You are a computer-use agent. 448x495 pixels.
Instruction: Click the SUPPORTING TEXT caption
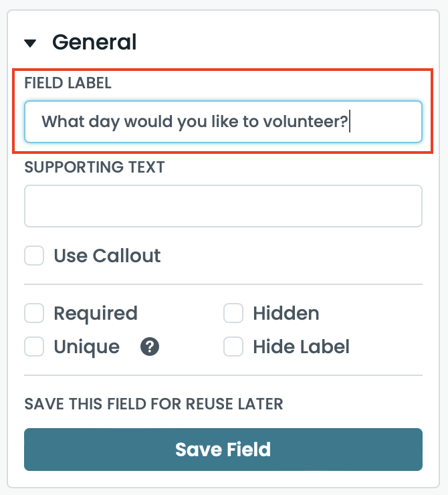(94, 167)
